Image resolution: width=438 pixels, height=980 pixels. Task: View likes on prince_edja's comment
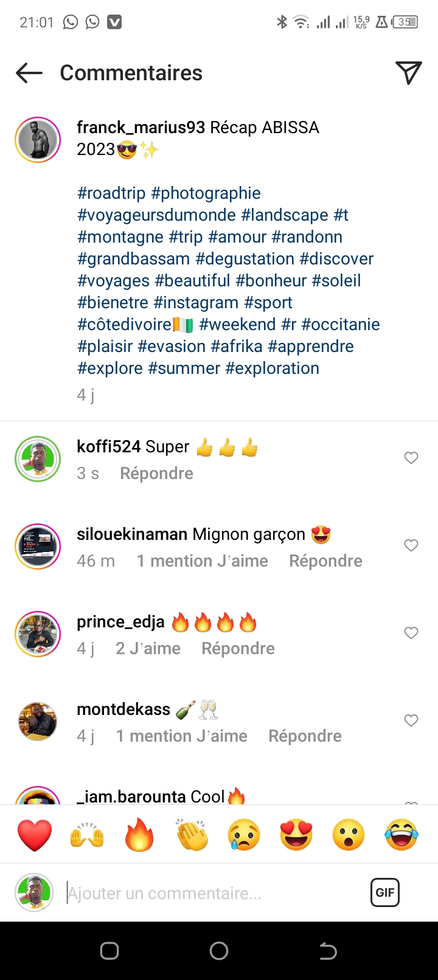(148, 649)
